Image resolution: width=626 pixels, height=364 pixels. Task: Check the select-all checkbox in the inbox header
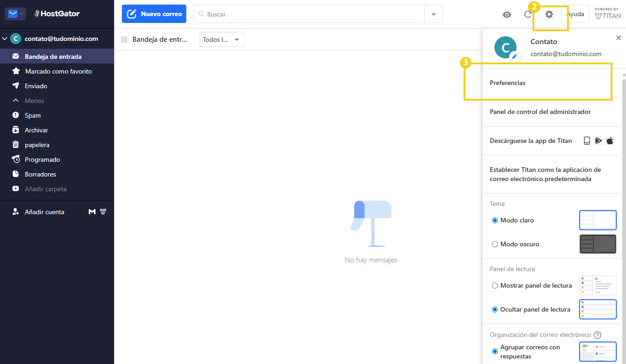[x=124, y=40]
